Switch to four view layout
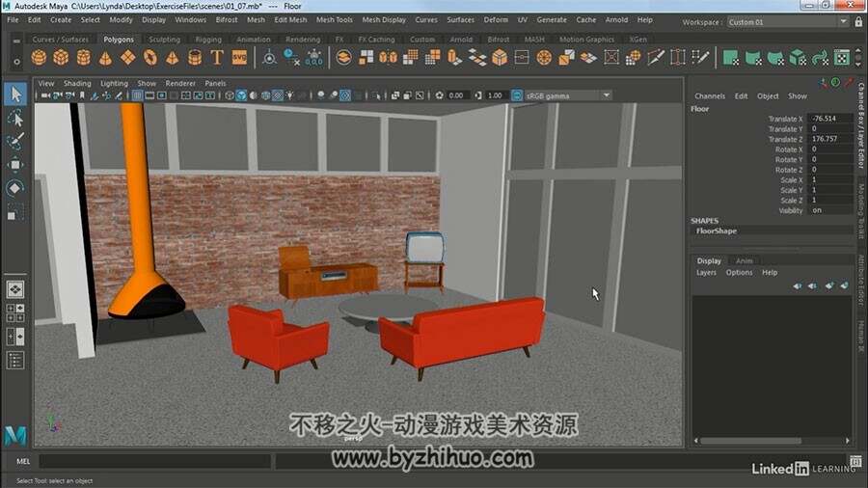Image resolution: width=868 pixels, height=488 pixels. coord(14,313)
